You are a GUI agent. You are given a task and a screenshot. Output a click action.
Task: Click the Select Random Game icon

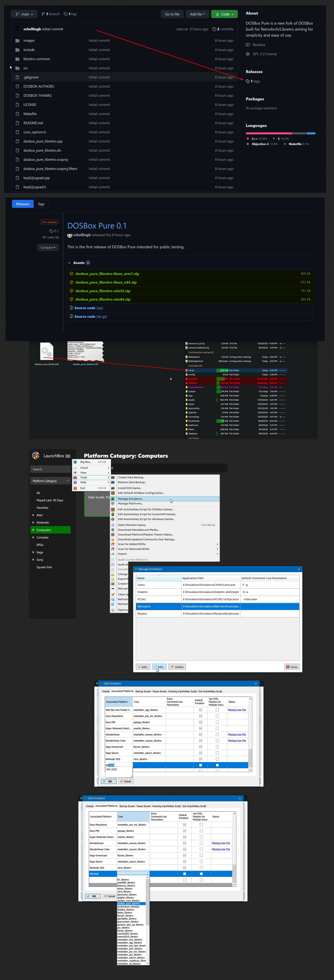(x=113, y=525)
